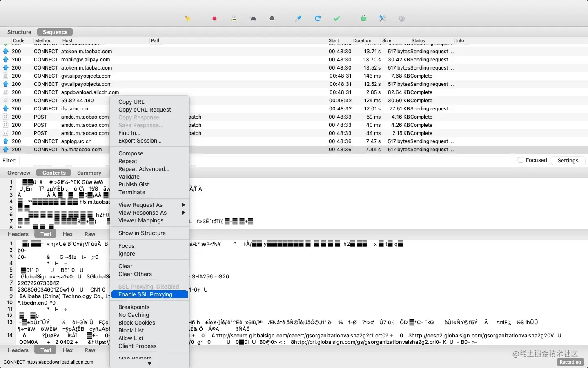Open the Tools wrench icon in the toolbar
588x368 pixels.
click(x=383, y=18)
